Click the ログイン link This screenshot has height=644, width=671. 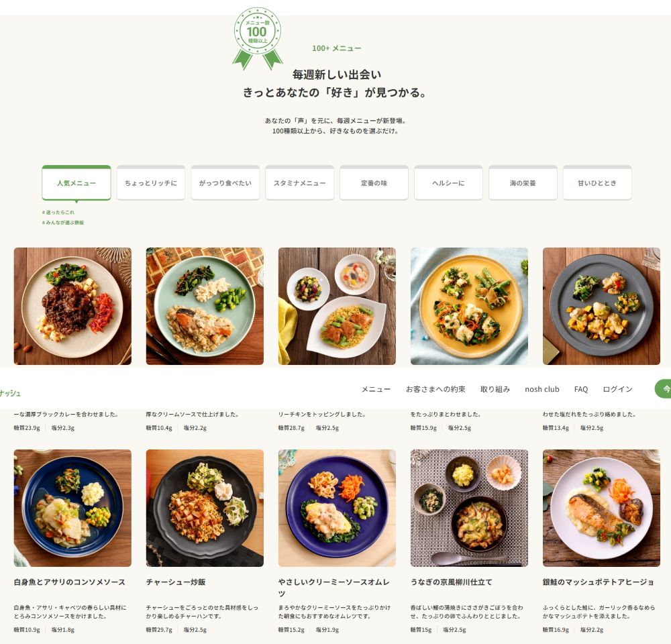pyautogui.click(x=617, y=389)
